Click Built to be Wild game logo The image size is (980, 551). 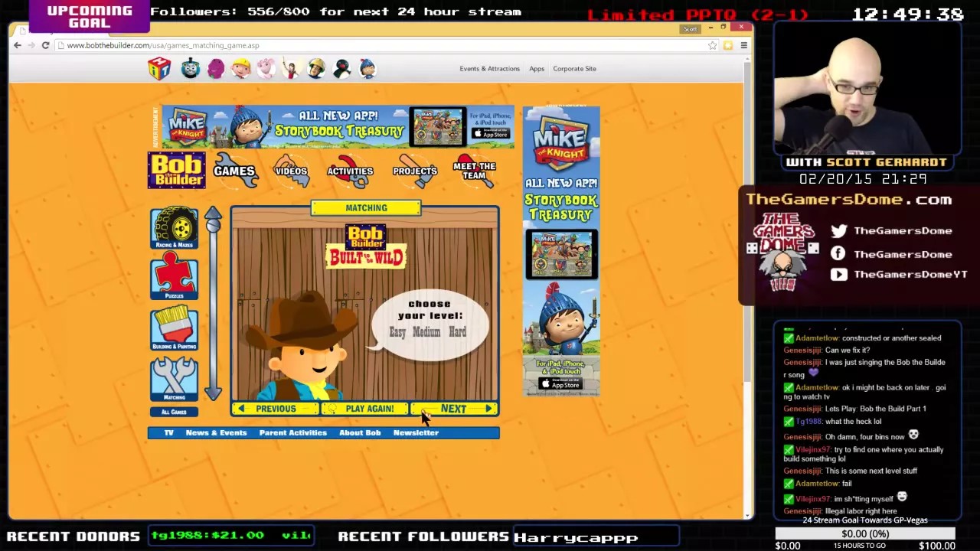click(x=366, y=247)
